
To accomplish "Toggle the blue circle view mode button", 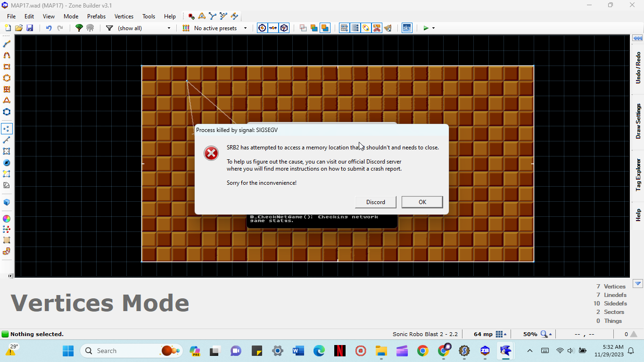I will point(263,28).
